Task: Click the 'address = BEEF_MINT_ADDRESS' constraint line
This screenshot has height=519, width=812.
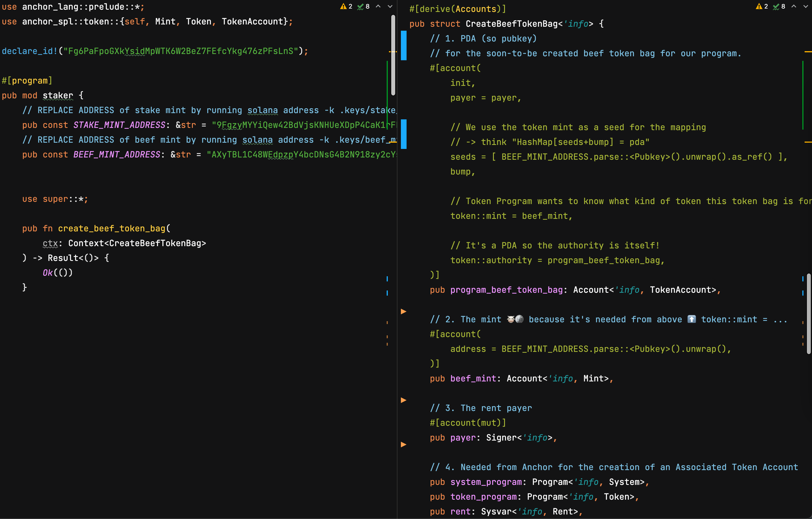Action: click(591, 349)
